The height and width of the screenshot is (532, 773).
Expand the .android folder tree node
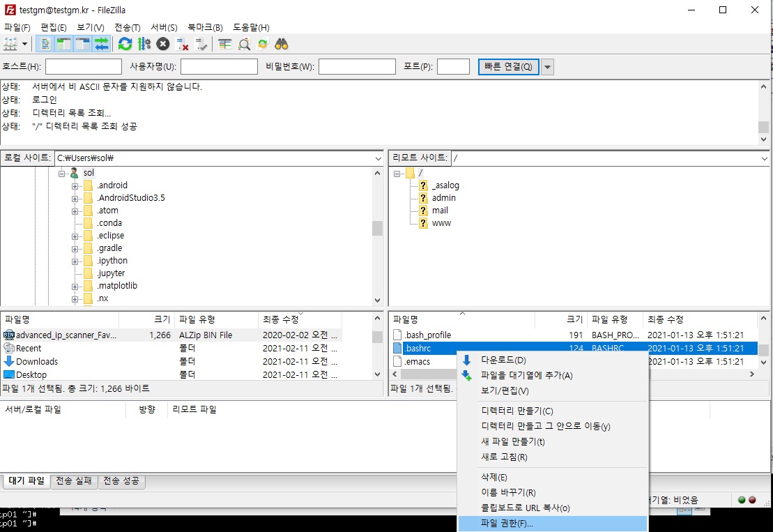point(75,185)
